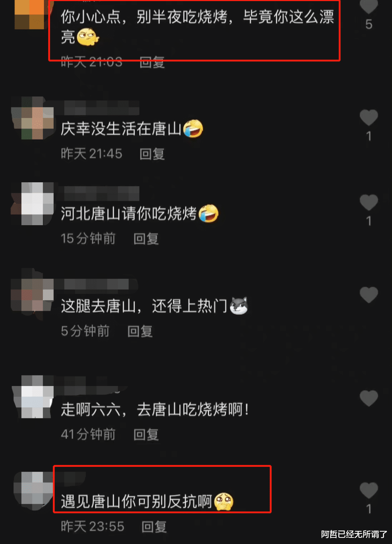
Task: Tap heart on '这腿去唐山，还得上热门' comment
Action: click(369, 295)
